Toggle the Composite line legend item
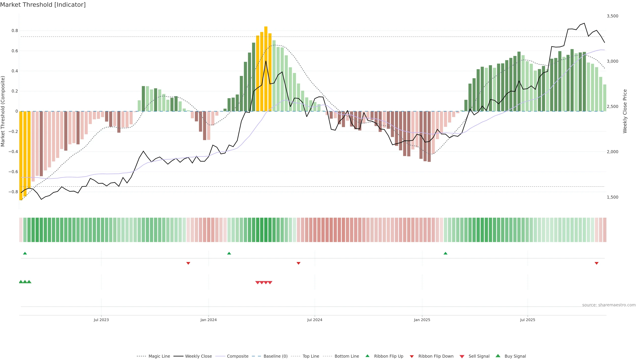Screen dimensions: 644x362 pos(237,356)
